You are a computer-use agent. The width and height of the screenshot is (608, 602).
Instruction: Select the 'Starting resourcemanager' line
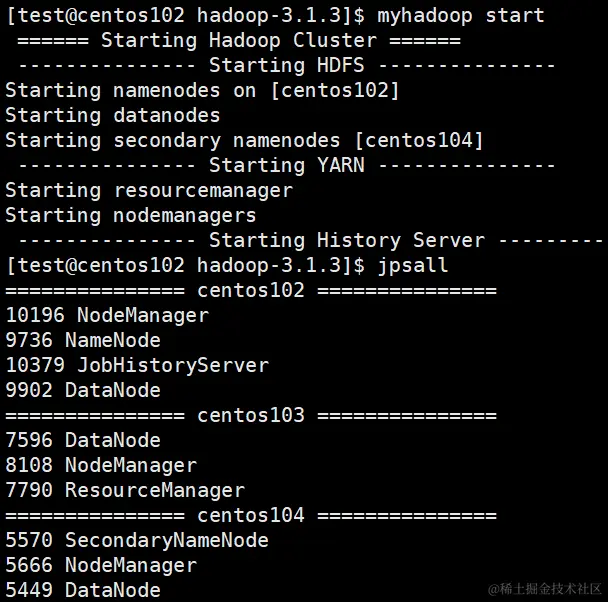coord(149,191)
